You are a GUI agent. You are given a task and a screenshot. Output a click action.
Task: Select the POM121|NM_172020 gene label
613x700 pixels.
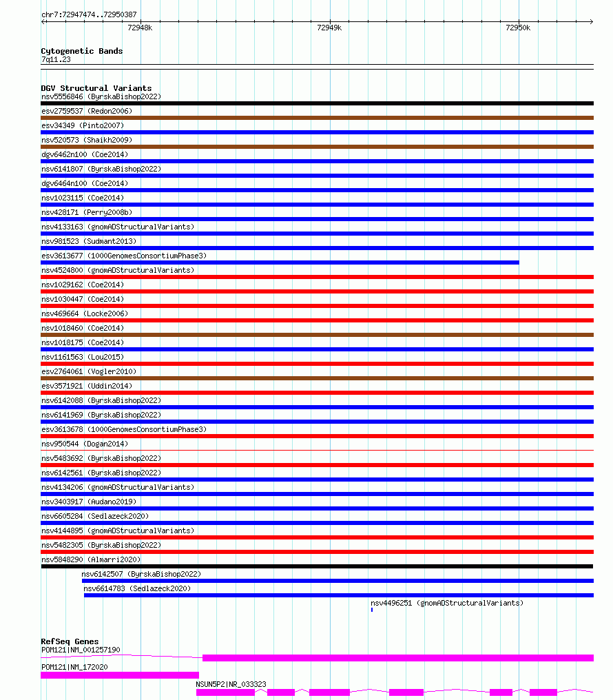74,667
